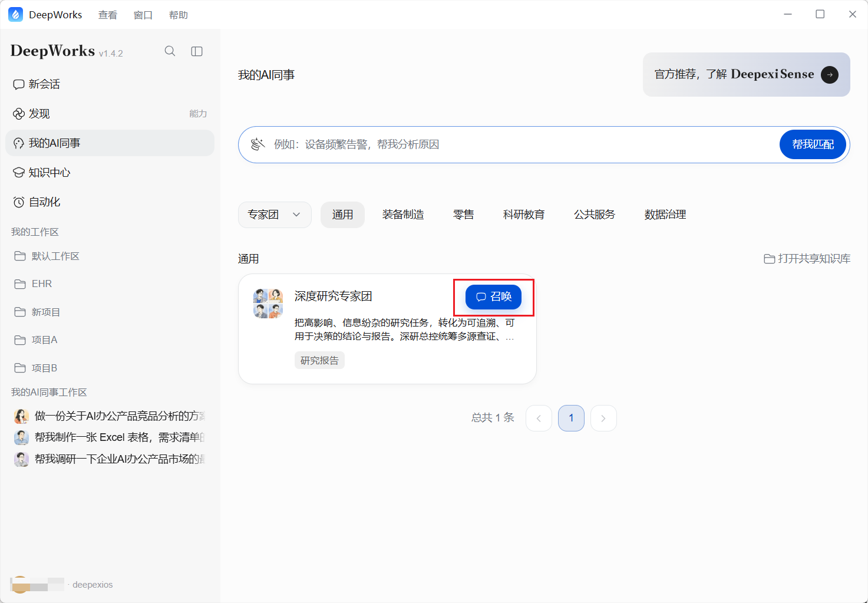
Task: Close the DeepWorks window
Action: [x=852, y=14]
